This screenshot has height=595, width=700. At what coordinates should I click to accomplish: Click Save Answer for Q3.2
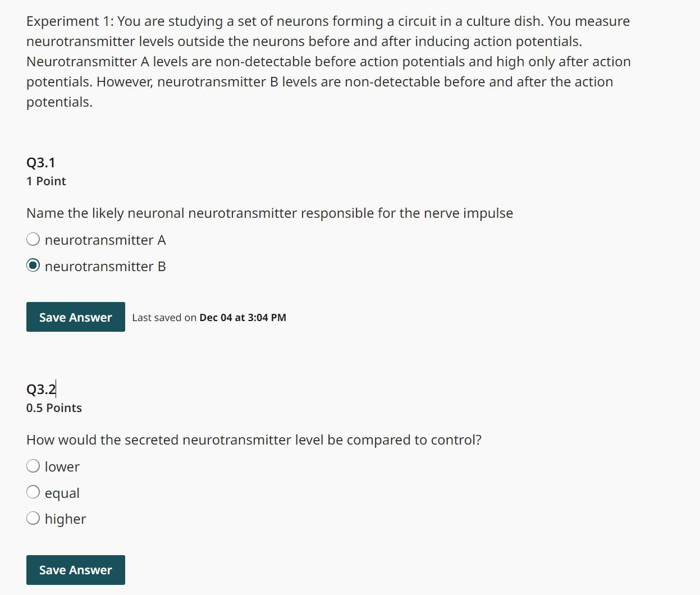tap(75, 570)
